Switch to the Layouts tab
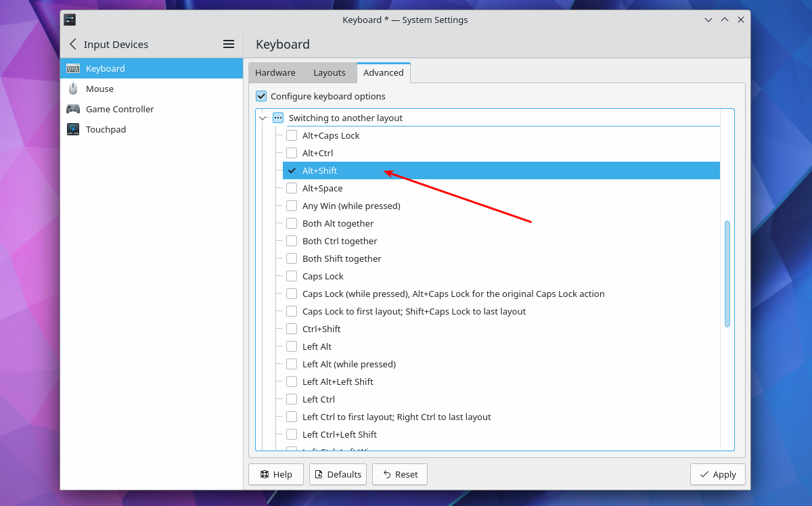Screen dimensions: 812x506 329,72
